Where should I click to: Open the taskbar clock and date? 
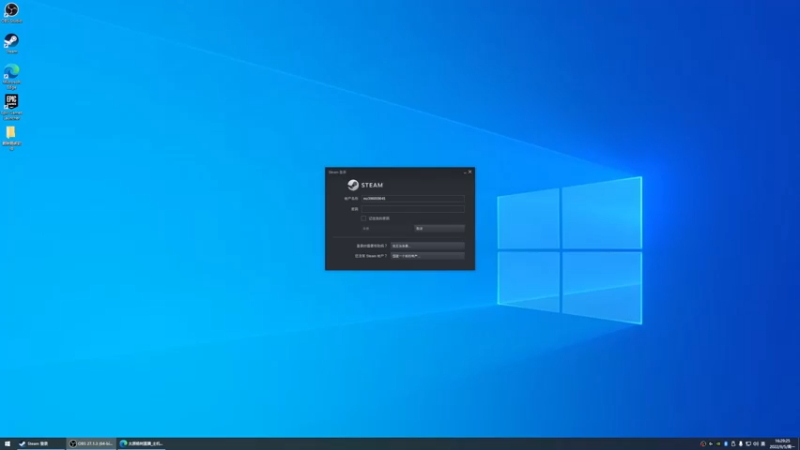tap(783, 444)
